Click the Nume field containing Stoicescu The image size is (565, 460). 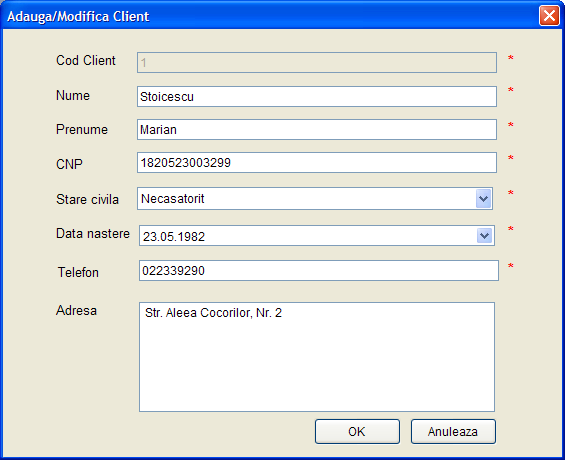(317, 96)
